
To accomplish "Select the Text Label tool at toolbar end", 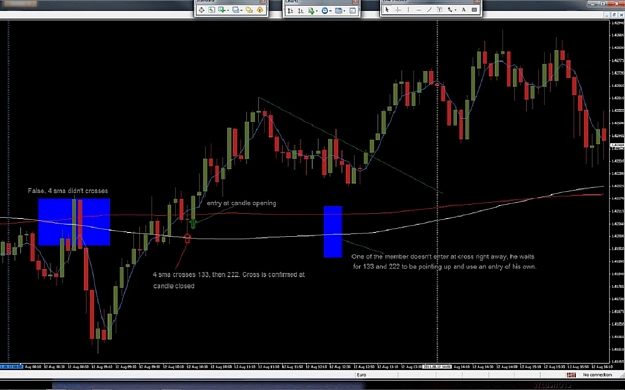I will (x=474, y=10).
